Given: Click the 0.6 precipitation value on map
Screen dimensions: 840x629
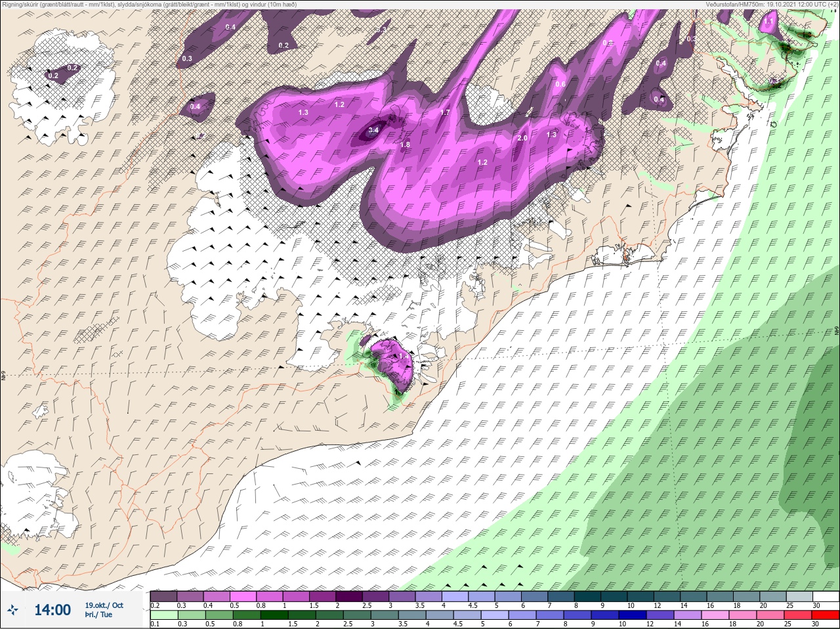Looking at the screenshot, I should pos(560,84).
